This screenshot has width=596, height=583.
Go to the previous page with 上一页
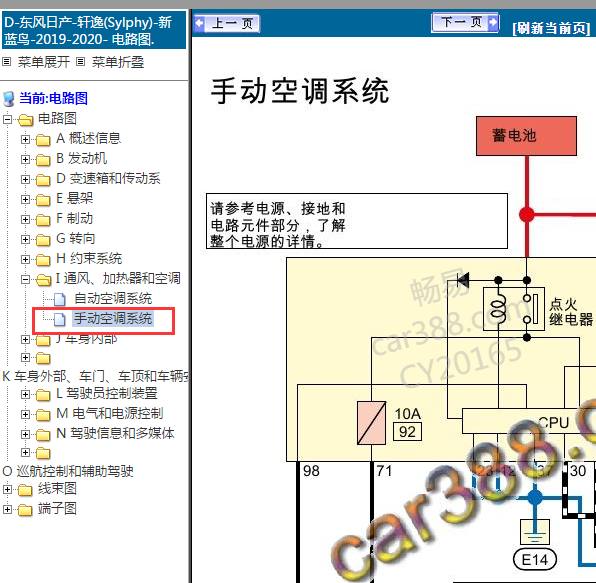pos(227,24)
